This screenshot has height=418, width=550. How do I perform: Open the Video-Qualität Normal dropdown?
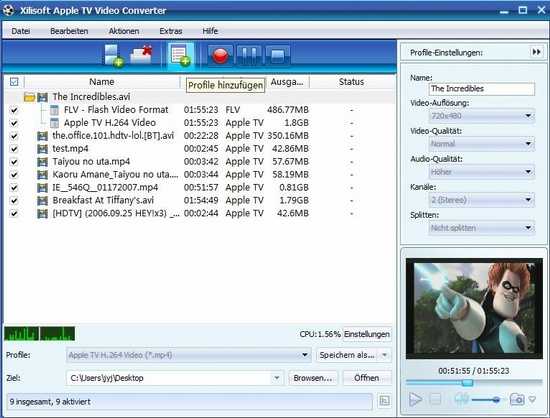482,144
